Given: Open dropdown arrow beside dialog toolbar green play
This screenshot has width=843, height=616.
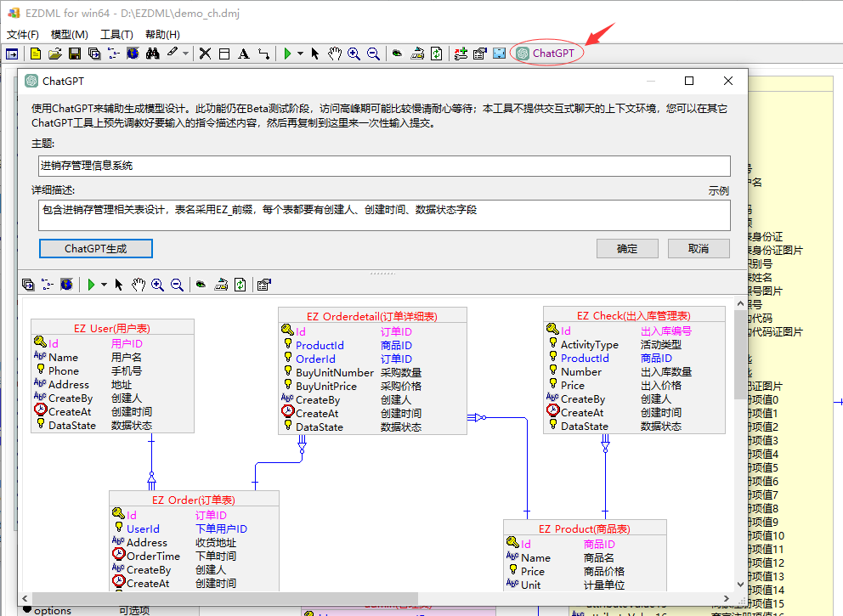Looking at the screenshot, I should point(105,285).
